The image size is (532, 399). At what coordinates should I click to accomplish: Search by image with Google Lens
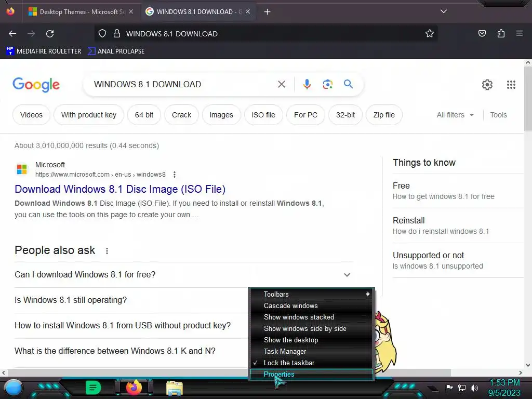[x=327, y=84]
